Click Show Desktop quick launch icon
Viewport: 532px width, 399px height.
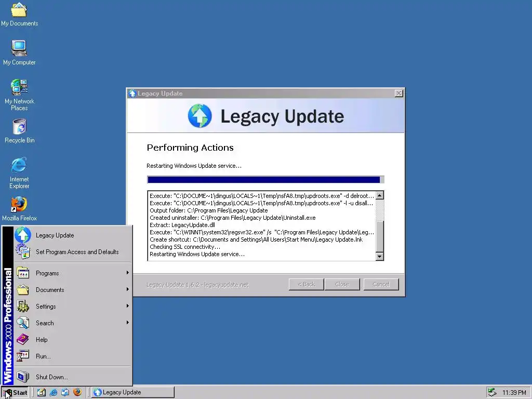(x=42, y=392)
